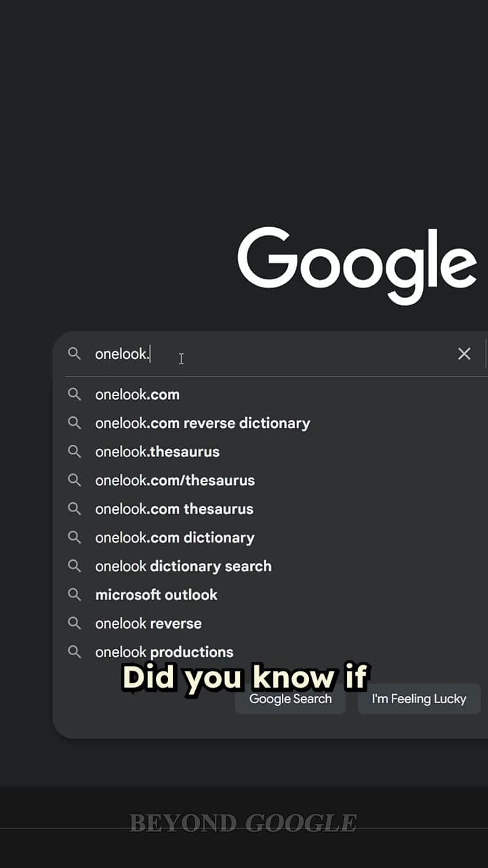
Task: Click the search icon next to onelook.com dictionary
Action: pos(75,537)
